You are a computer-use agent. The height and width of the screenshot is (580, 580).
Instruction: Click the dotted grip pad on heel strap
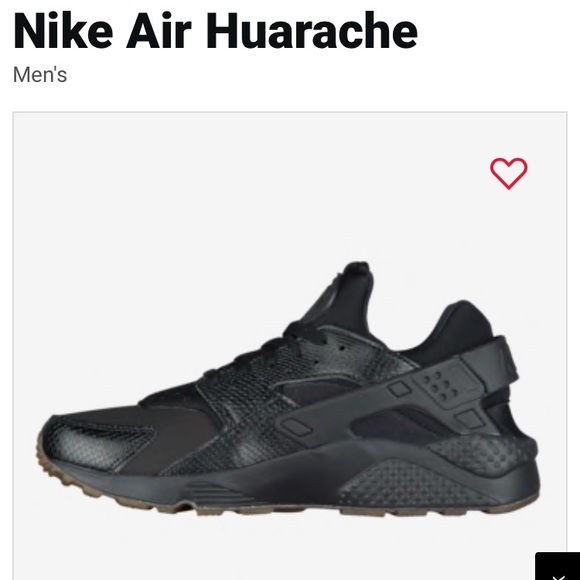point(440,385)
